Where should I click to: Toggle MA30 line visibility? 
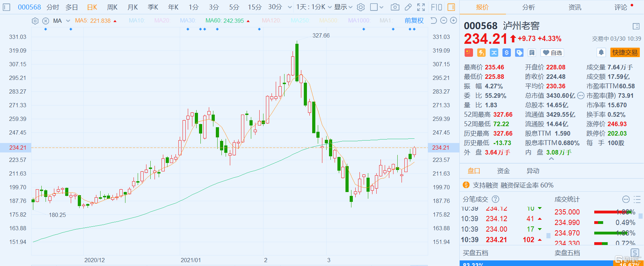coord(188,21)
